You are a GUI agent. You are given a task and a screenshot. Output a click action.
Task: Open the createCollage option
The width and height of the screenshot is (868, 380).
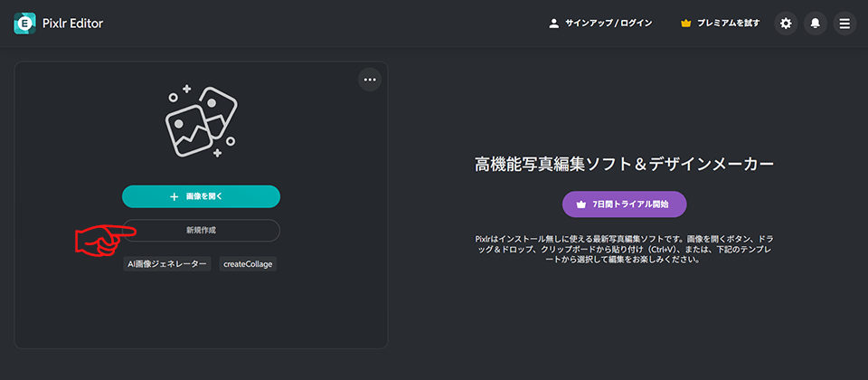(x=249, y=264)
